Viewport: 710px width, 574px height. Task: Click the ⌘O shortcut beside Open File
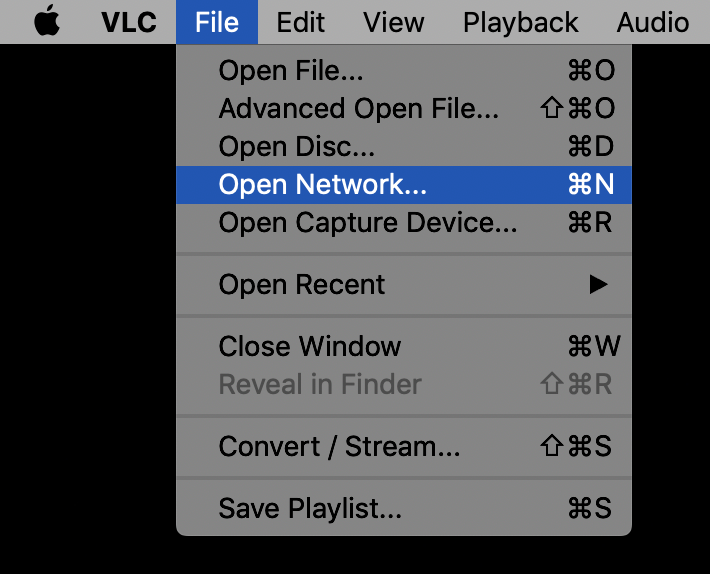tap(591, 70)
